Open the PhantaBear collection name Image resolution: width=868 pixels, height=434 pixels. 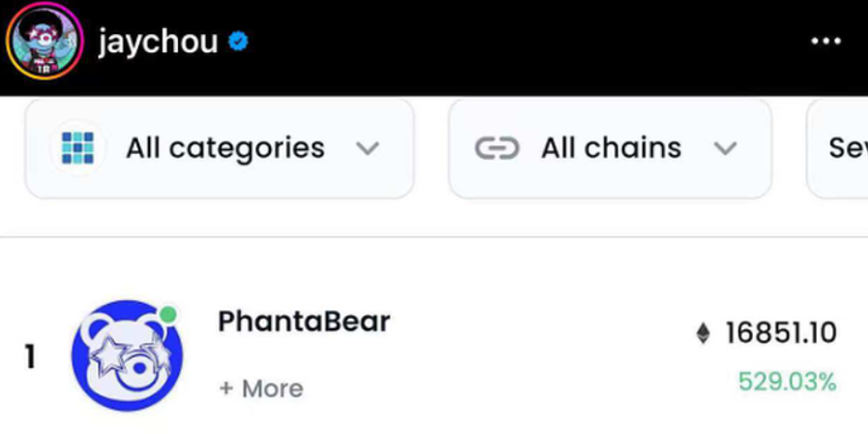(304, 322)
